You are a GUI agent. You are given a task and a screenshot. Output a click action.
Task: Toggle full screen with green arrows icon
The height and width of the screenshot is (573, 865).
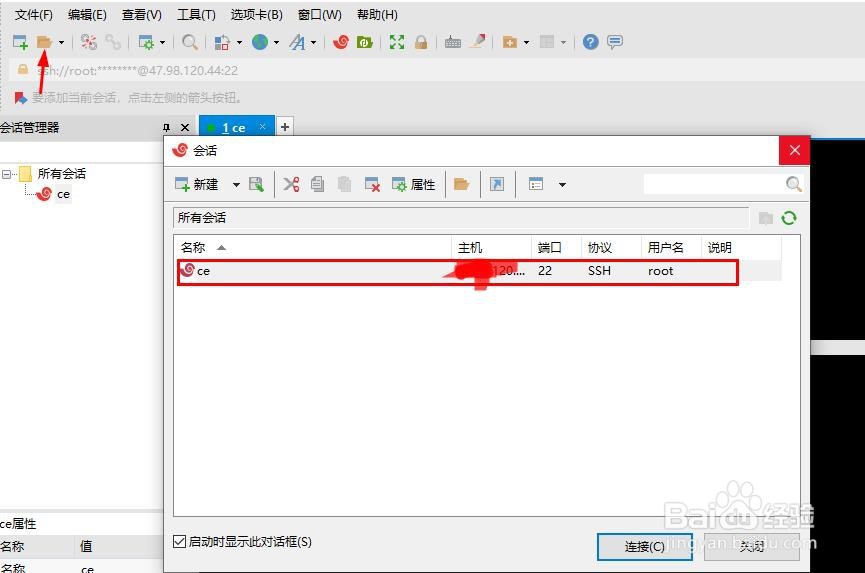pos(397,42)
